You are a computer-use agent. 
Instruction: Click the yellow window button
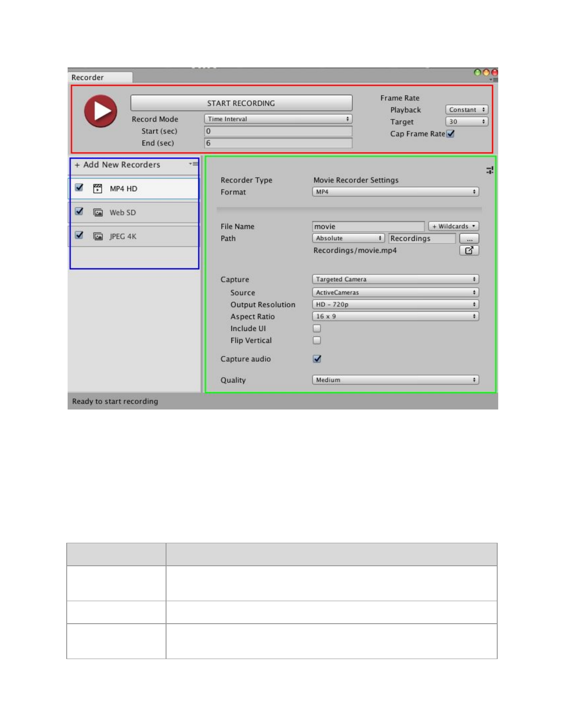coord(486,72)
